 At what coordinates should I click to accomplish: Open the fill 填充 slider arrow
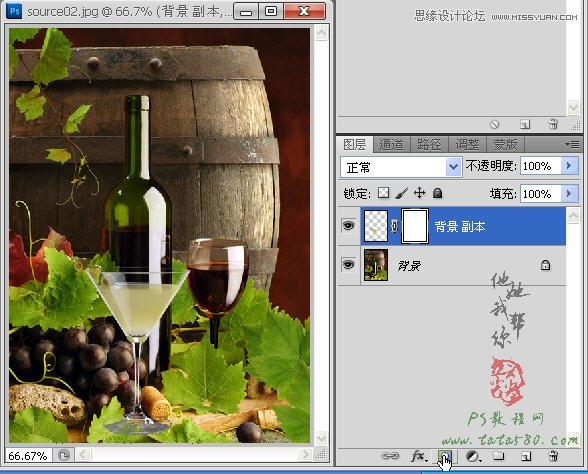(570, 194)
